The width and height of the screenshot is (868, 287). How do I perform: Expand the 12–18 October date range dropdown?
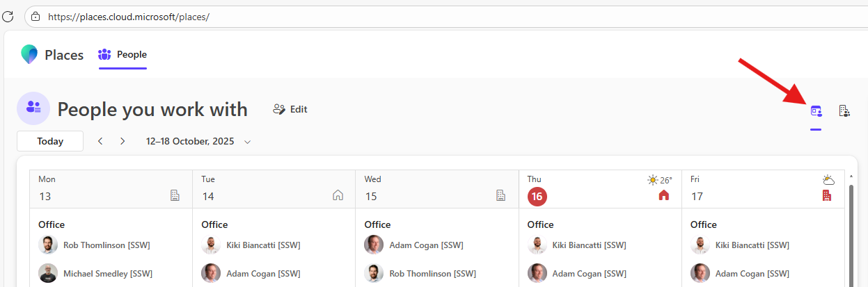[x=247, y=142]
